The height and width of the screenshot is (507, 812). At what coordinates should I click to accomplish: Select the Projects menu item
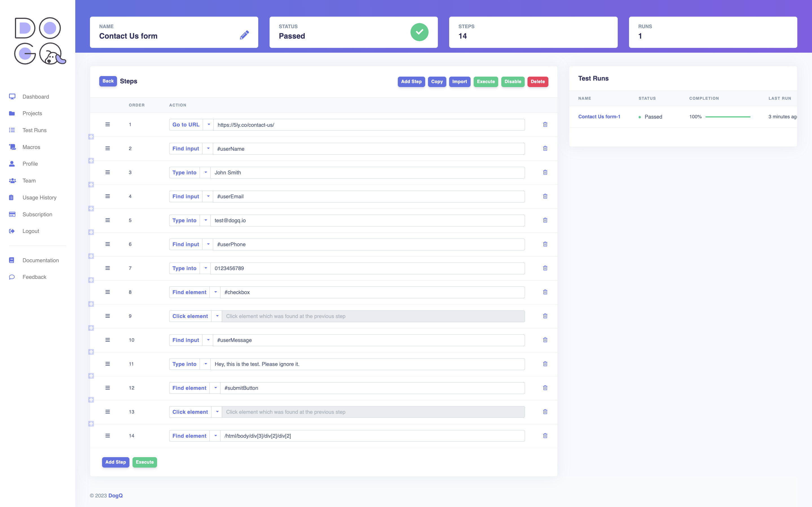[32, 113]
